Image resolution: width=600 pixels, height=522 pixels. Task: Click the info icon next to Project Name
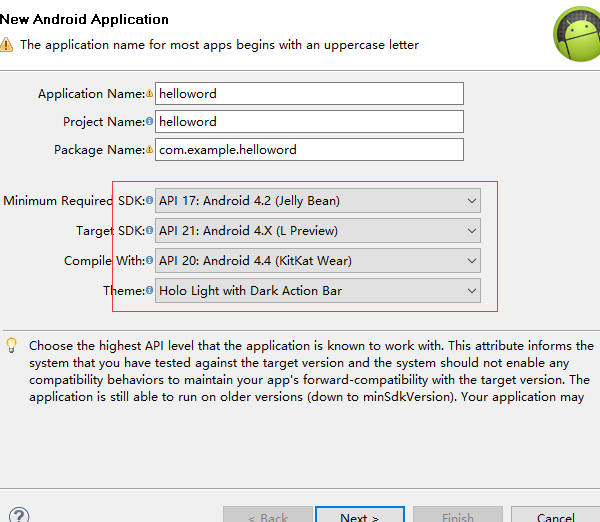(x=149, y=121)
